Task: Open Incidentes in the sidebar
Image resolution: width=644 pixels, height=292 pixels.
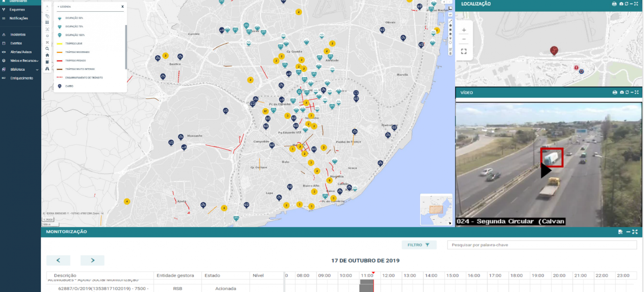Action: [18, 34]
